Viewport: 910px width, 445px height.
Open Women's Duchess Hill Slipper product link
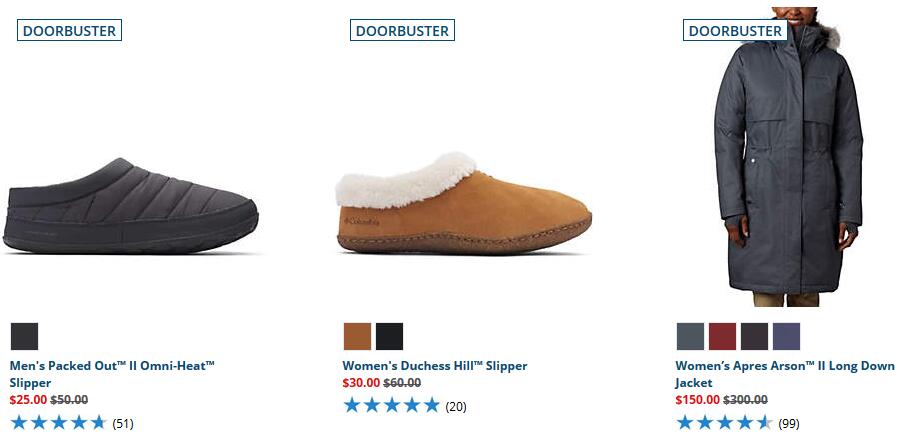(435, 366)
